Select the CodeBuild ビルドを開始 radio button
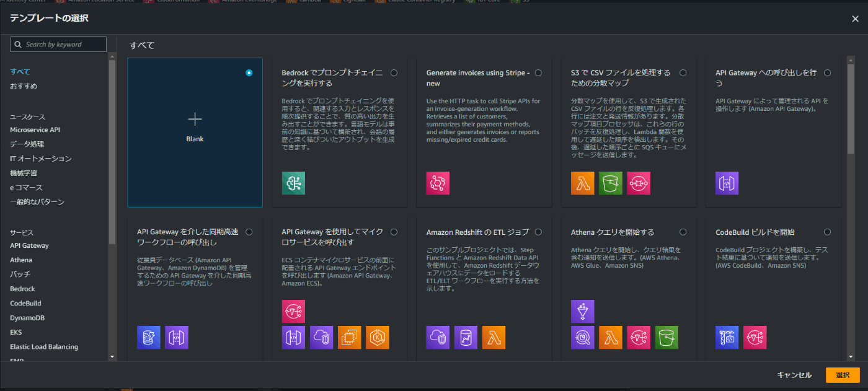The height and width of the screenshot is (391, 868). click(828, 232)
